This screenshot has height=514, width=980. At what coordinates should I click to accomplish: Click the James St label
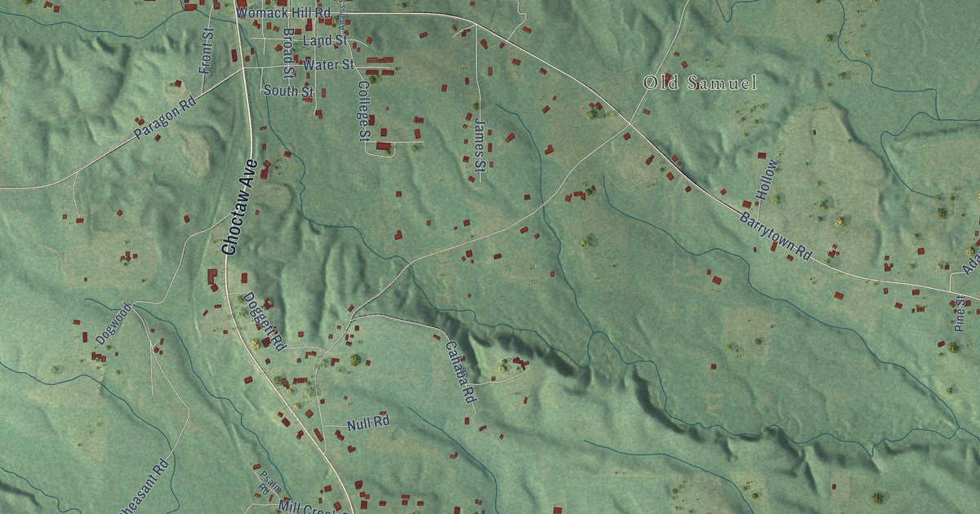(x=479, y=145)
